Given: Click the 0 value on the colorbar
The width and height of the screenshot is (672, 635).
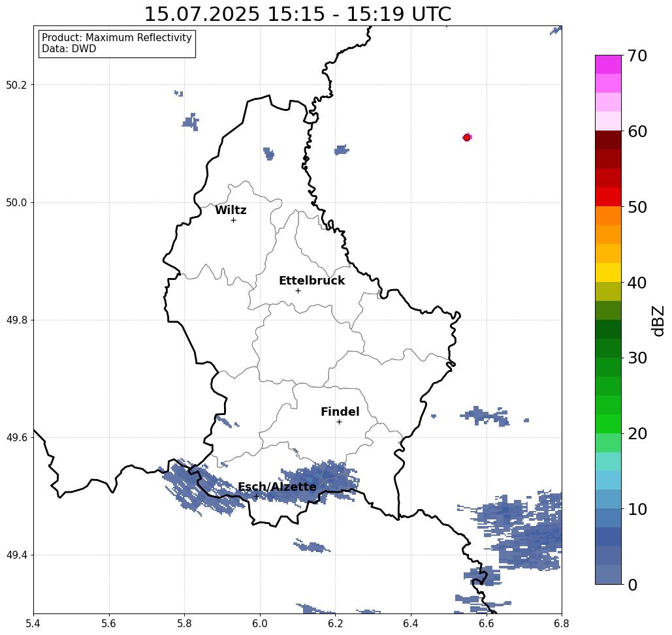Looking at the screenshot, I should click(x=633, y=585).
